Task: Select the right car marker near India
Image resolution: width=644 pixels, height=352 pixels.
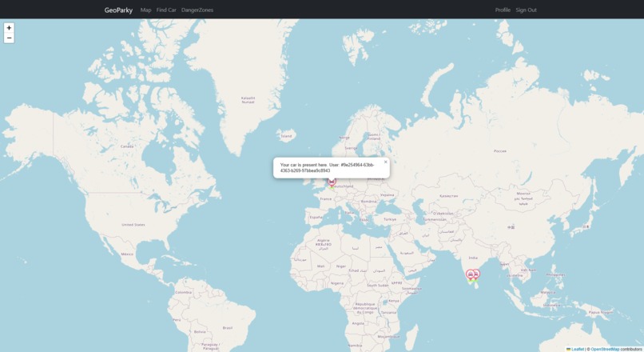Action: [476, 274]
